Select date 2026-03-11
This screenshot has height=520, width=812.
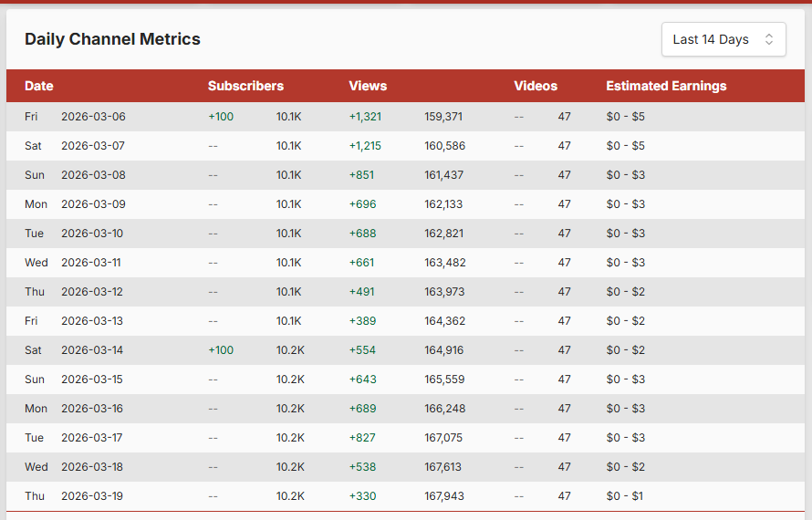click(x=90, y=263)
